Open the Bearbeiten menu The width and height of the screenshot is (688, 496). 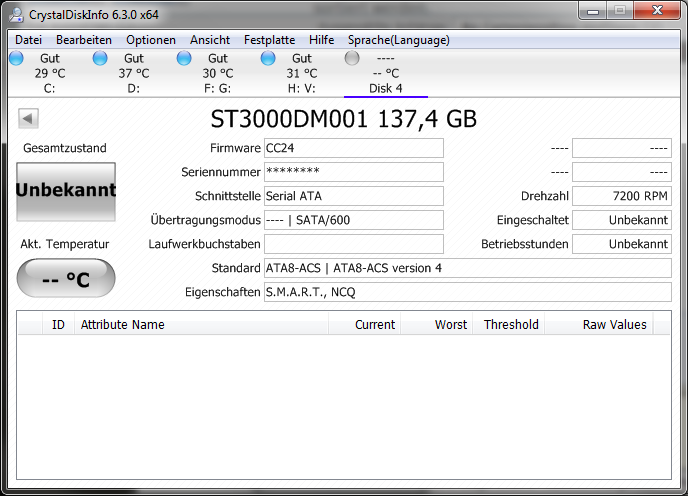pos(84,40)
